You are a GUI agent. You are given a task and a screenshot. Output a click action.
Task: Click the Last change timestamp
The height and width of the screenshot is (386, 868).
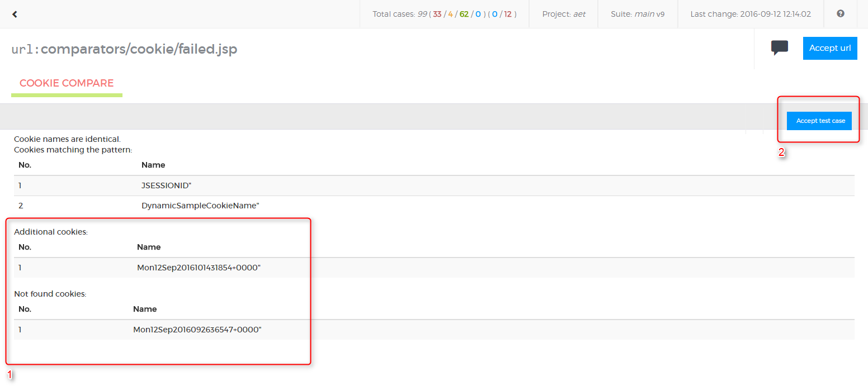[750, 14]
